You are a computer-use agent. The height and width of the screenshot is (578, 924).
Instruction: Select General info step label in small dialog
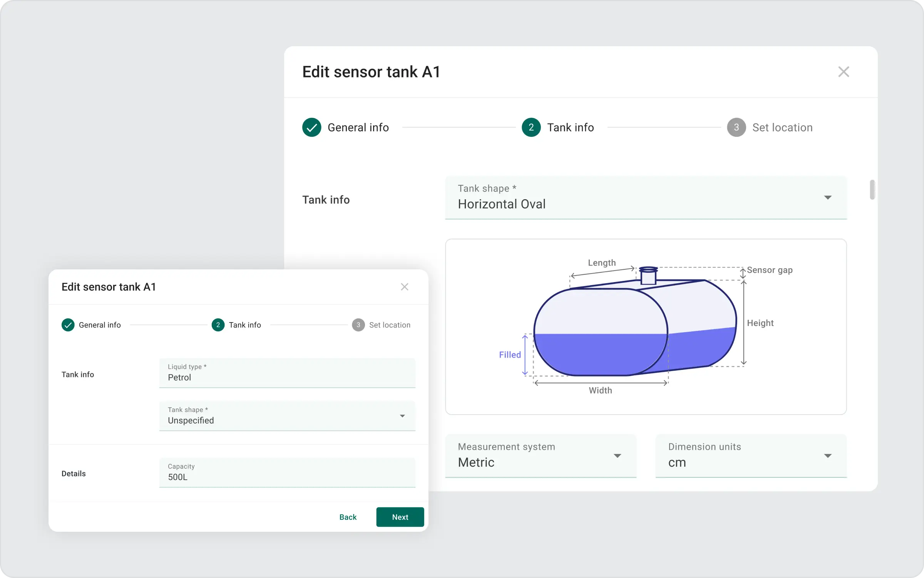100,325
